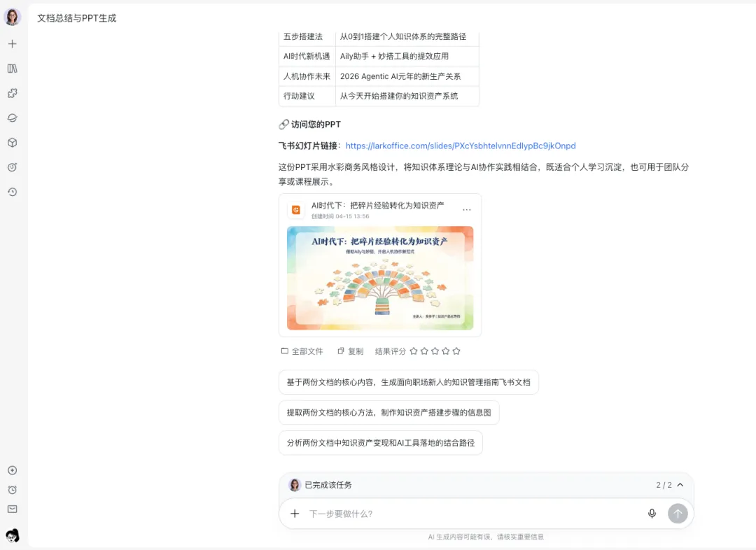756x550 pixels.
Task: Click the plus new chat icon in sidebar
Action: click(13, 44)
